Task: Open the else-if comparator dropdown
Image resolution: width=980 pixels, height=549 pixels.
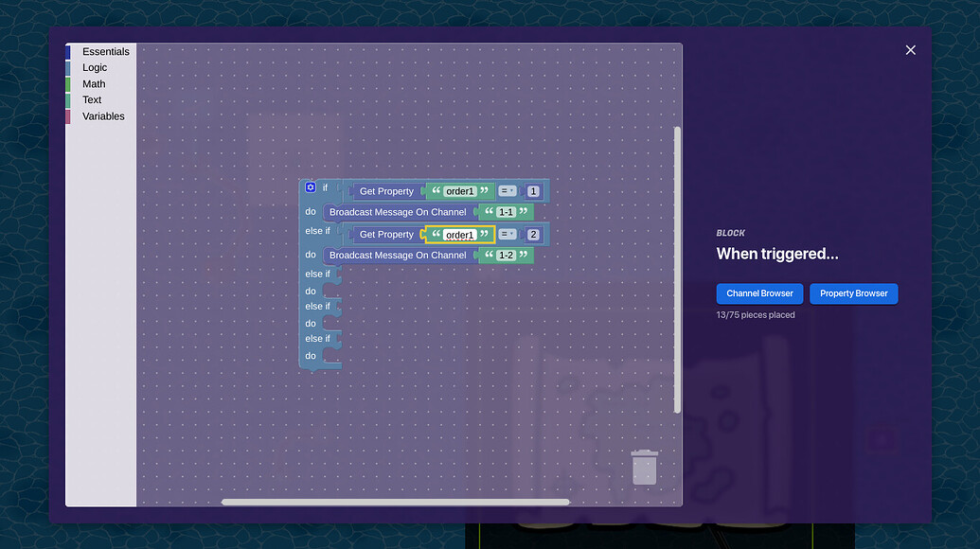Action: pos(507,234)
